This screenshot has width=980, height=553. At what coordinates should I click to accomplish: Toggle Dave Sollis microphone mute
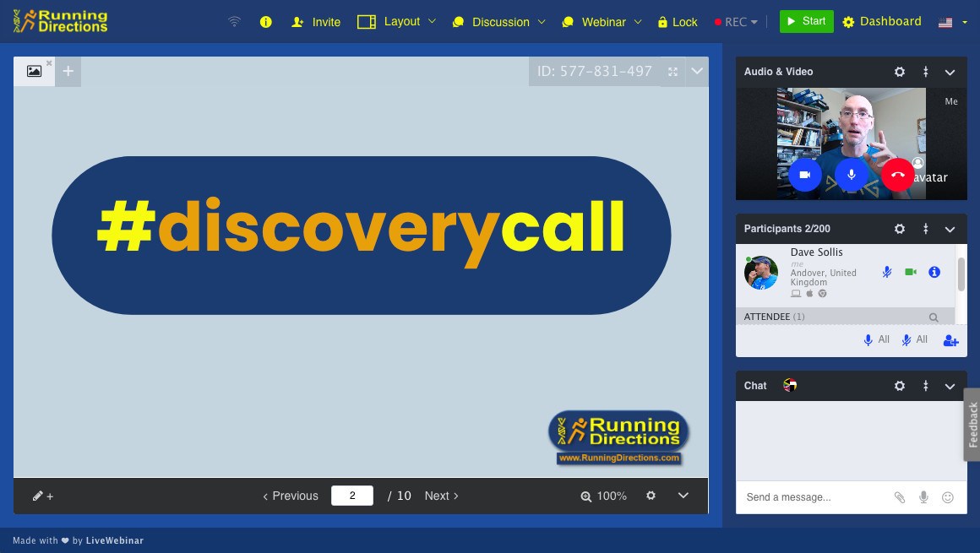click(x=887, y=272)
